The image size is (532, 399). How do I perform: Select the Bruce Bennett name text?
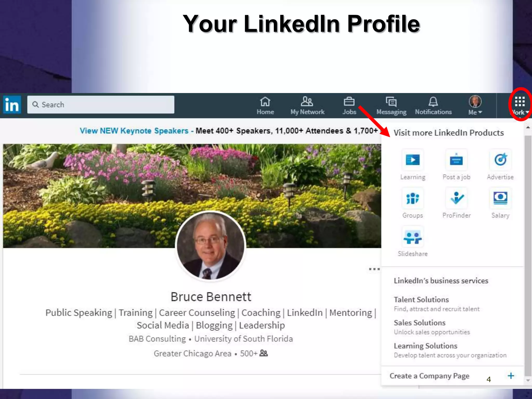tap(211, 297)
